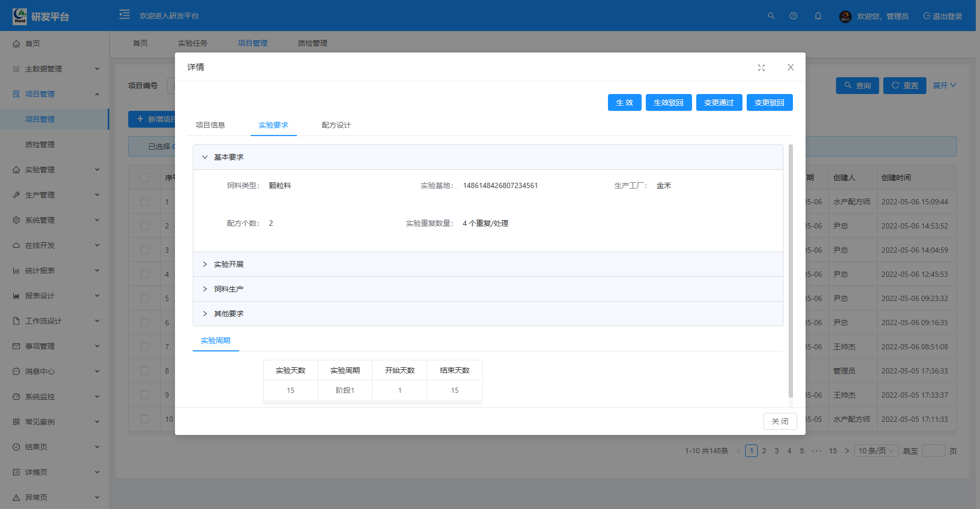
Task: Click 展开 to expand search filters
Action: 944,86
